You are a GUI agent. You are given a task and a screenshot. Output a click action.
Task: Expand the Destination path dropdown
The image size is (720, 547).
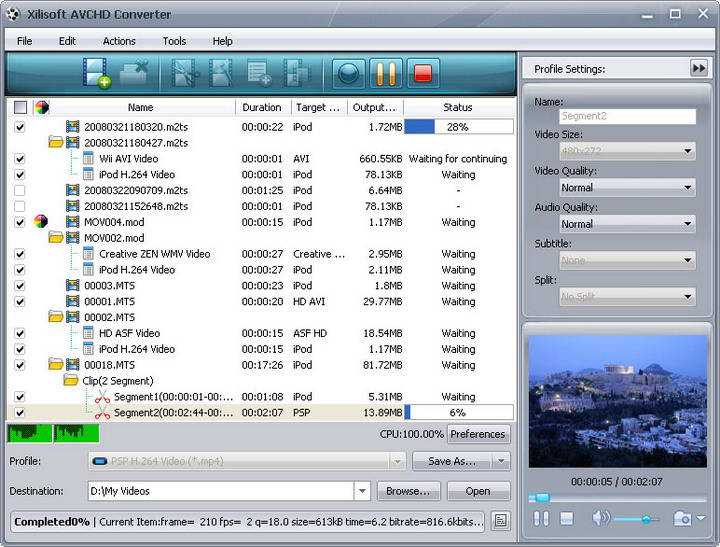coord(361,491)
